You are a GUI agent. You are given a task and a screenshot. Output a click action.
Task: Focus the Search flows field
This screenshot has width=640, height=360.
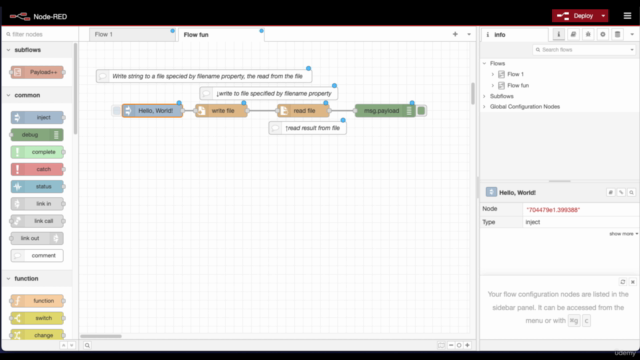point(580,50)
